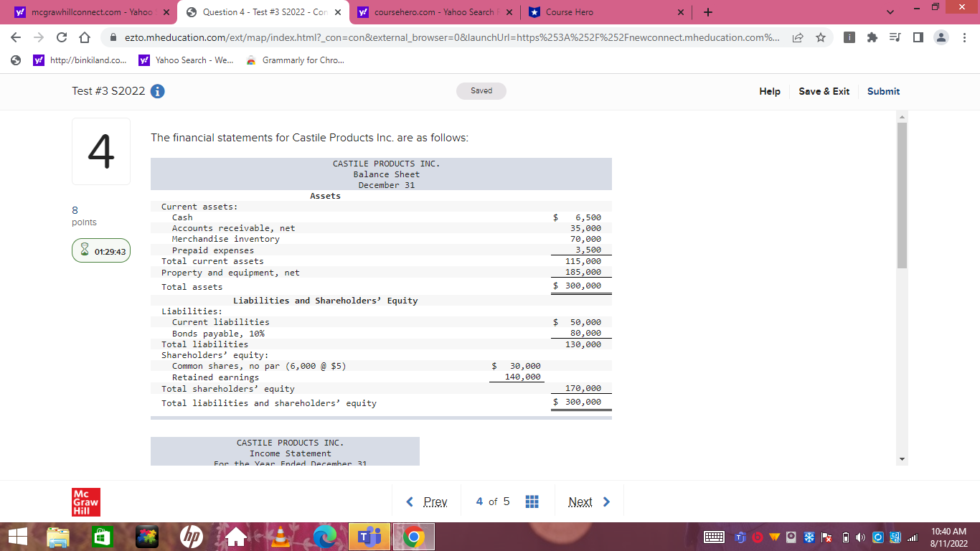
Task: Switch to Question 4 - Test #3 tab
Action: (262, 12)
